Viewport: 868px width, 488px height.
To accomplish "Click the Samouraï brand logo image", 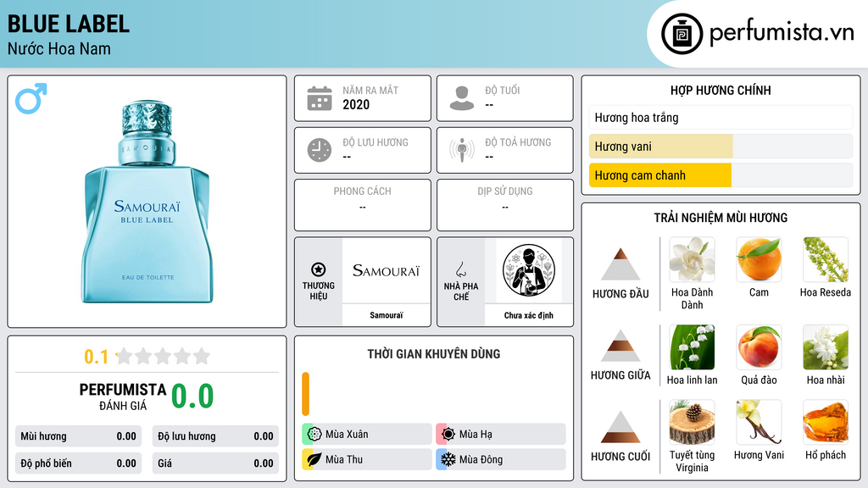I will (387, 270).
